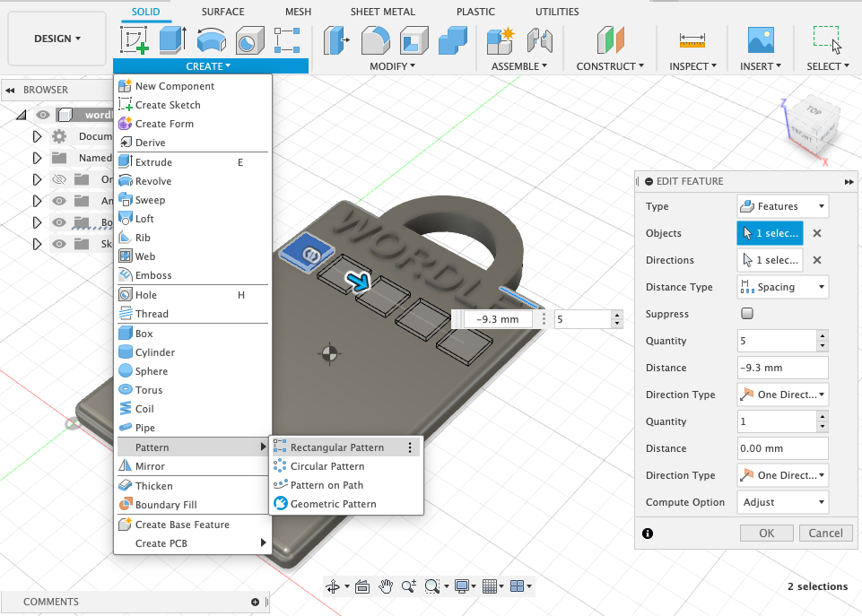862x616 pixels.
Task: Expand the Named Views tree node
Action: tap(37, 158)
